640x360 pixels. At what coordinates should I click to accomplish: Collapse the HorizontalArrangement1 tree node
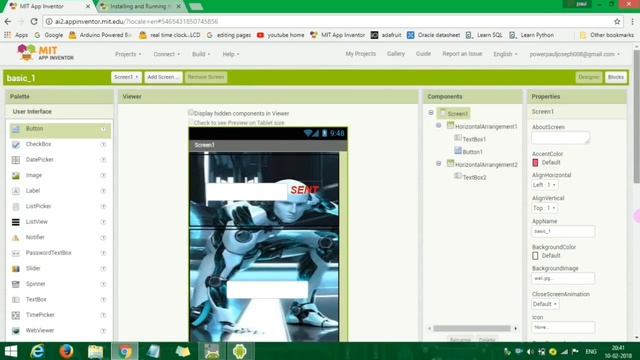(x=438, y=125)
